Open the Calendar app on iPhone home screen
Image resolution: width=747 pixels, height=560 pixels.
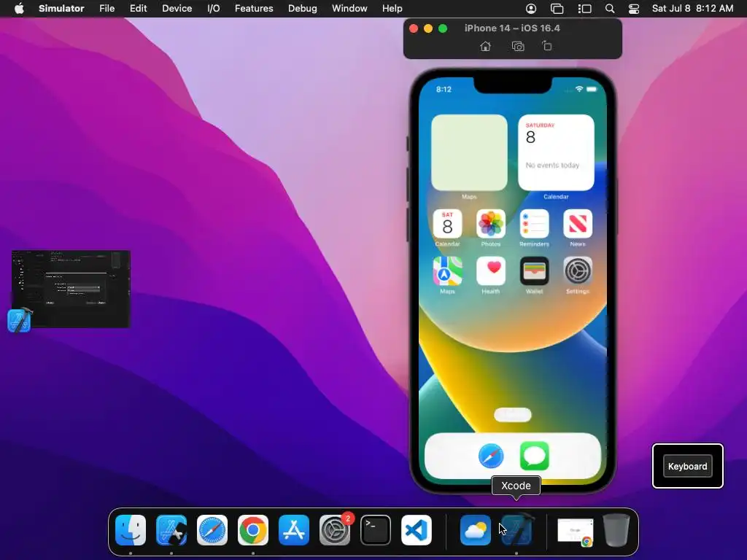click(x=447, y=223)
